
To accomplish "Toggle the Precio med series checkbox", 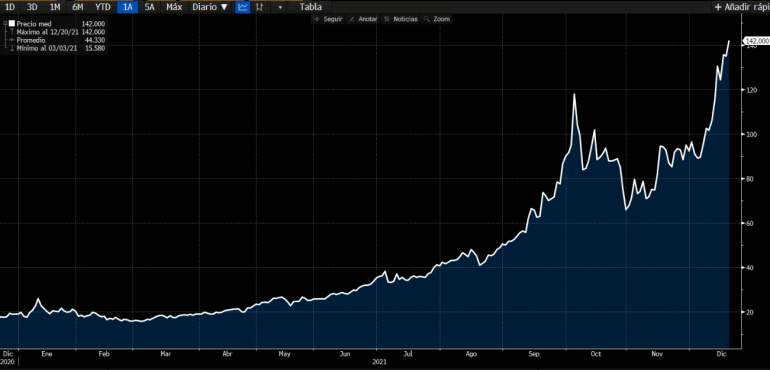I will [x=12, y=23].
